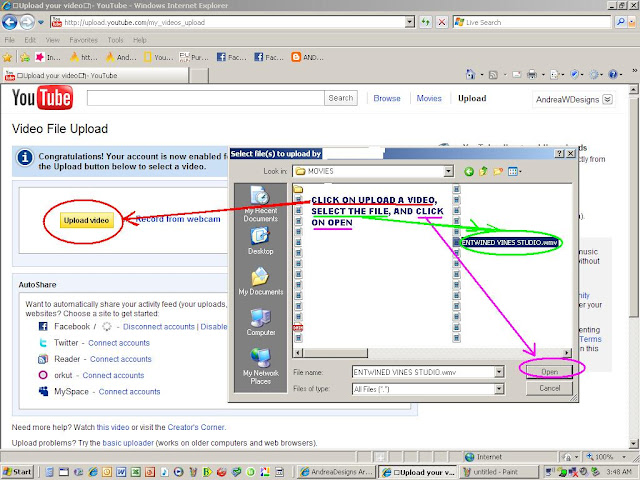640x480 pixels.
Task: Open the File menu
Action: point(9,40)
